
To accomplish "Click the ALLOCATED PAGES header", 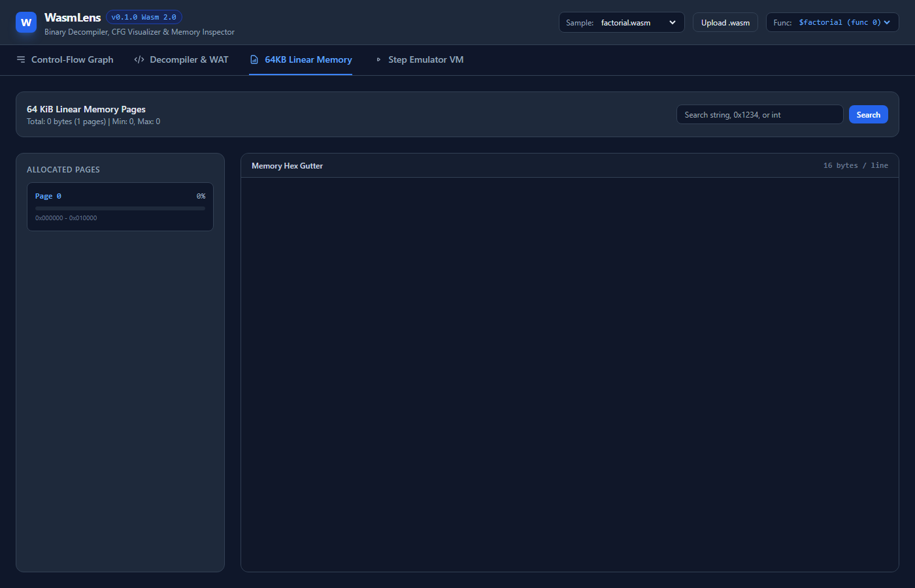I will 63,169.
